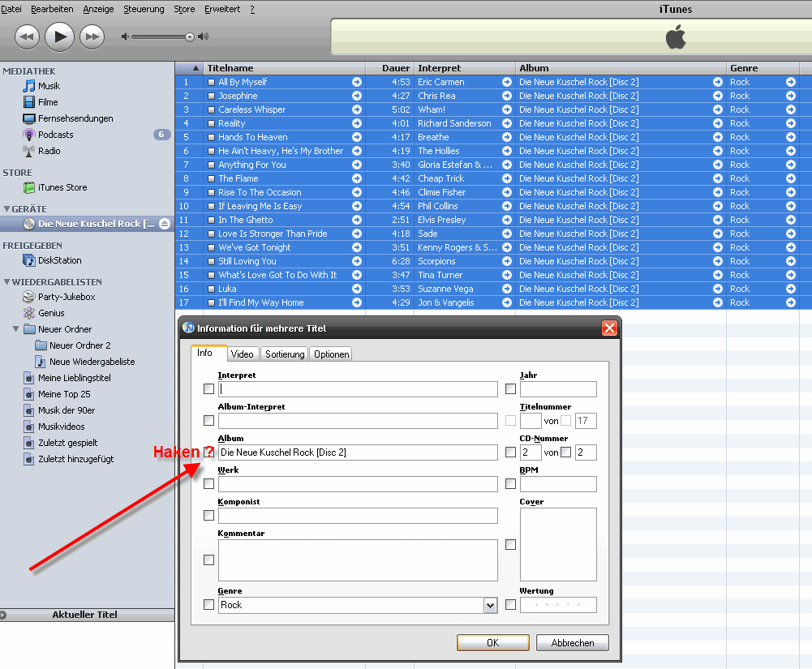Switch to the Optionen tab

pyautogui.click(x=332, y=354)
